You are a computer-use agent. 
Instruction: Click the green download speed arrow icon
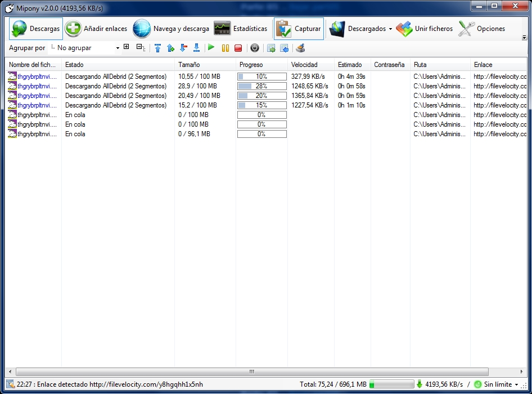[x=420, y=384]
